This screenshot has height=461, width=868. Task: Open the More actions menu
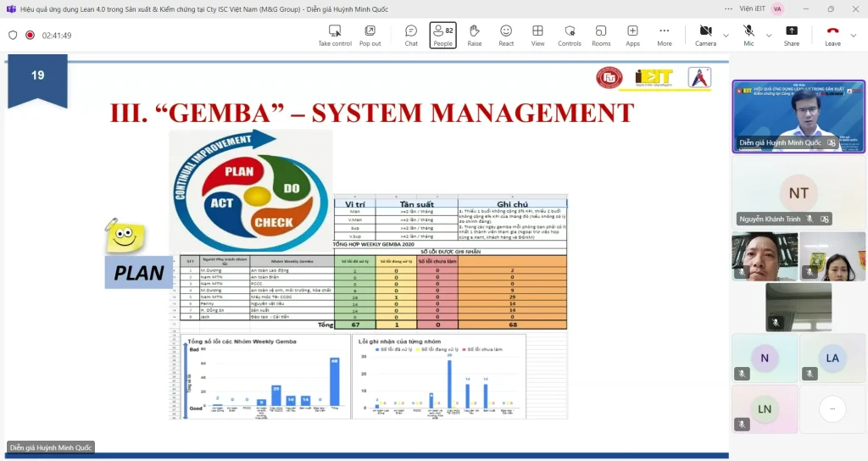(x=664, y=35)
